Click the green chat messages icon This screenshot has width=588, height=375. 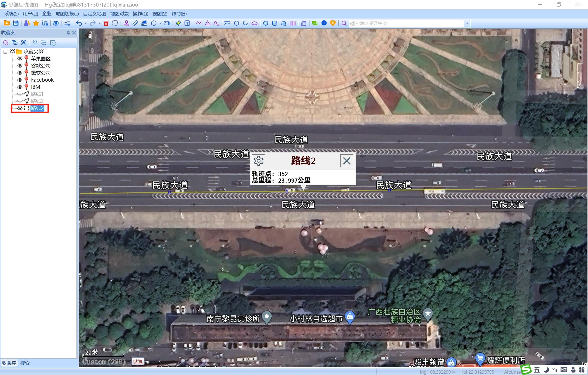coord(315,23)
